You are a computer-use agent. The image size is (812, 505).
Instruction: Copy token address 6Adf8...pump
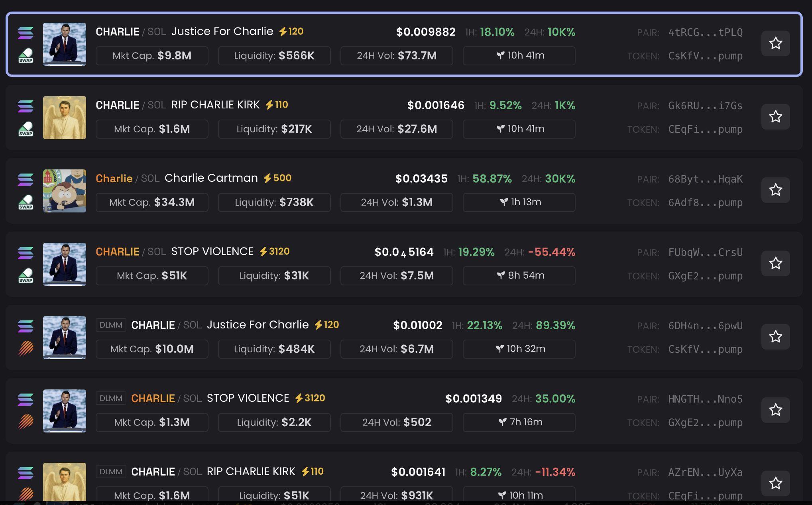[705, 202]
